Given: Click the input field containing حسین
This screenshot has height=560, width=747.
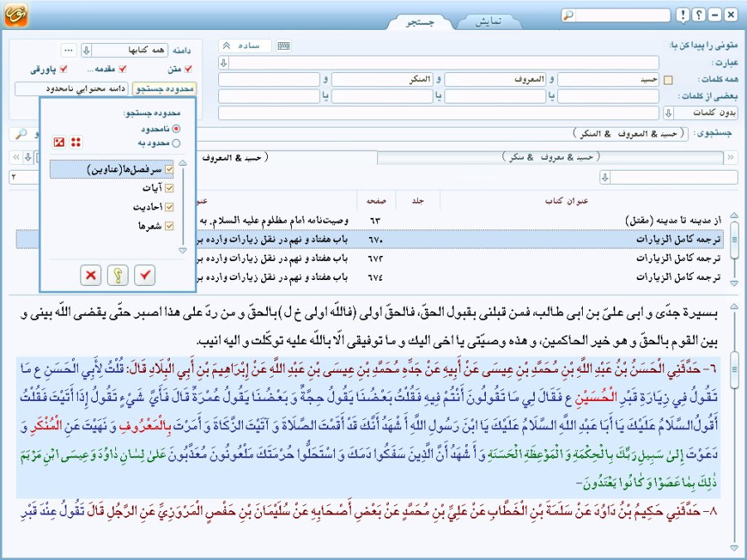Looking at the screenshot, I should click(x=608, y=80).
